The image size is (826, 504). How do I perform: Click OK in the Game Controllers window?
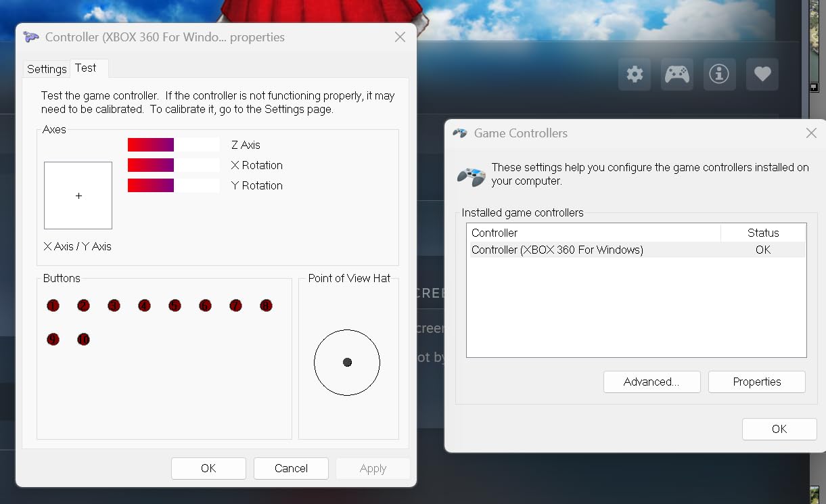point(779,429)
